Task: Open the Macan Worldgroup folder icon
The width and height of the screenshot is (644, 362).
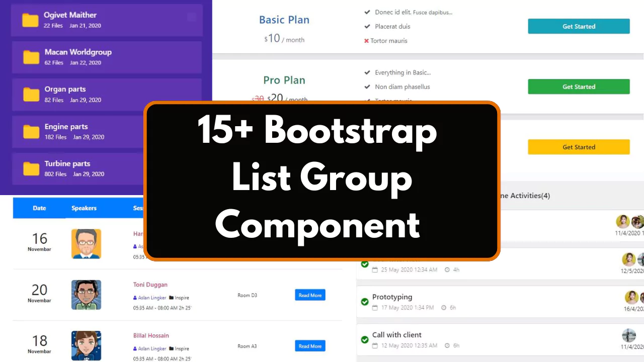Action: tap(31, 57)
